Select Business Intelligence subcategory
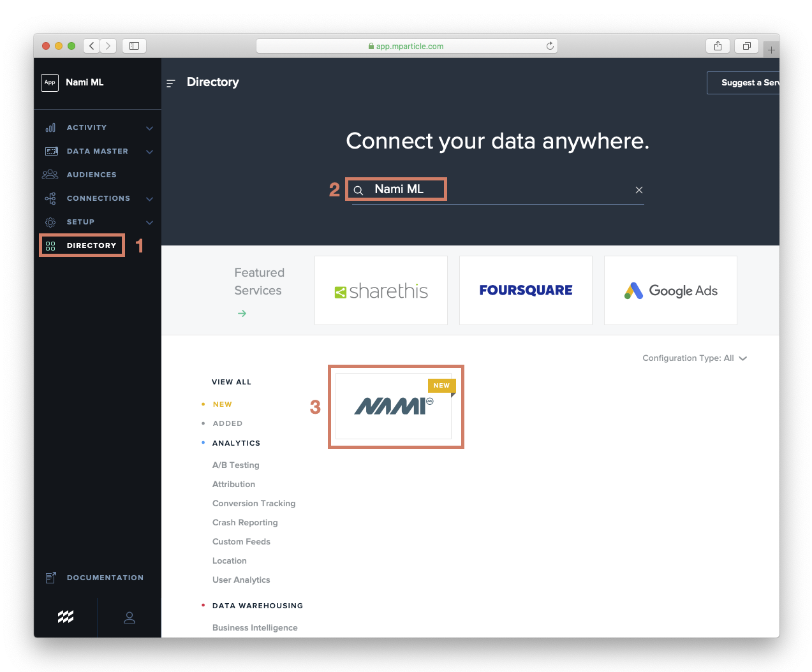The image size is (812, 672). pos(255,628)
